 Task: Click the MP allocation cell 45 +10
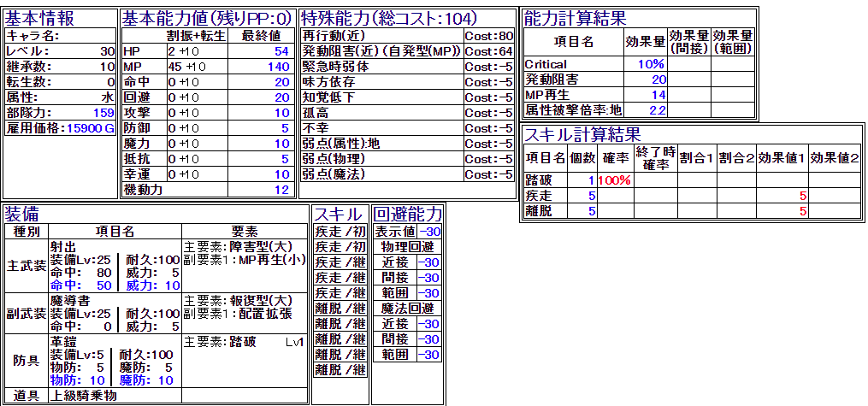pyautogui.click(x=197, y=67)
